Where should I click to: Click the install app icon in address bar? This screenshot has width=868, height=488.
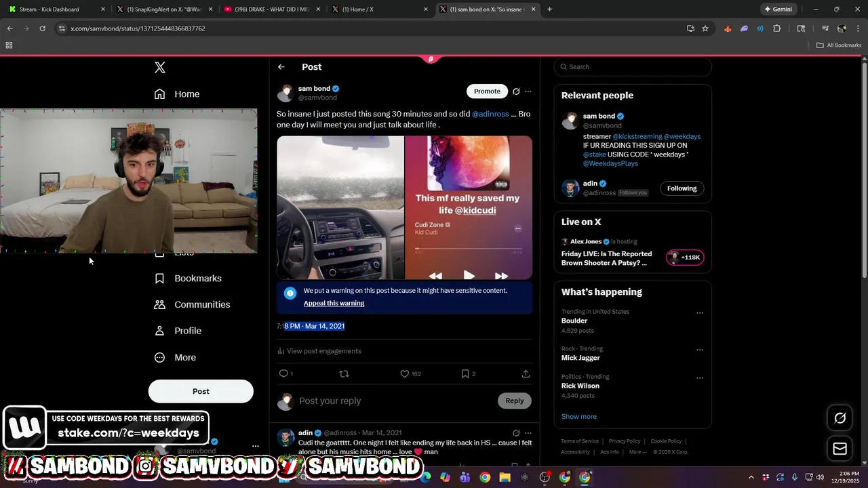[690, 28]
